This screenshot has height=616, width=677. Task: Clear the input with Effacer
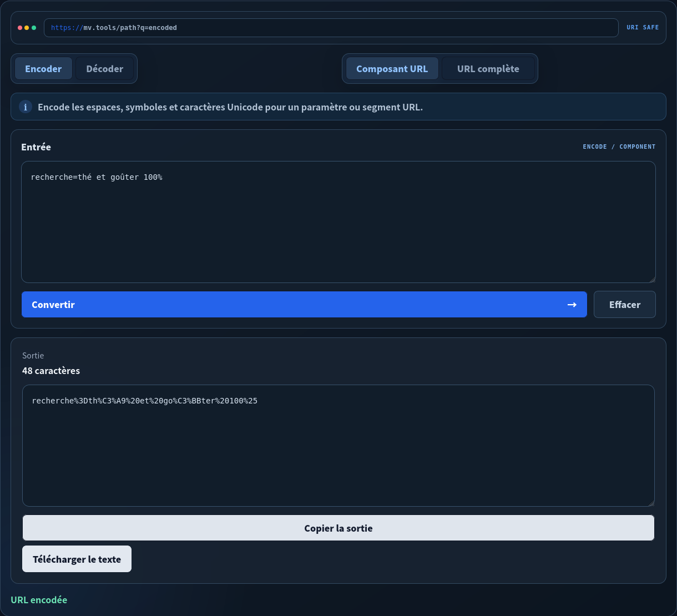point(625,305)
